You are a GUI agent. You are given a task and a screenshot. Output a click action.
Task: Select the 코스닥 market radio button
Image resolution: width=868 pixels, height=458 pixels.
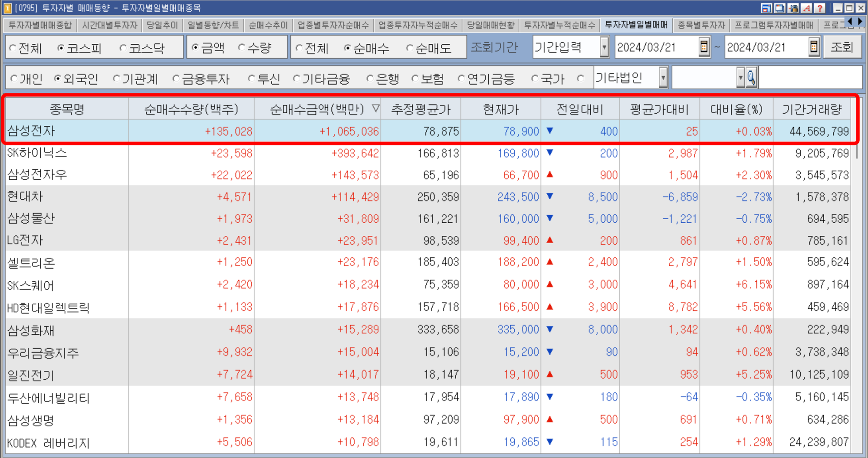point(123,48)
